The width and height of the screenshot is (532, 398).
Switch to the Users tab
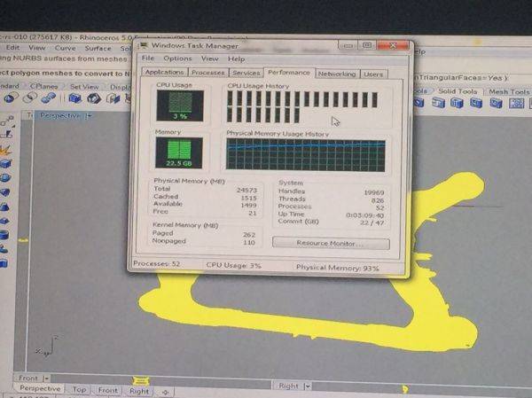click(x=373, y=74)
